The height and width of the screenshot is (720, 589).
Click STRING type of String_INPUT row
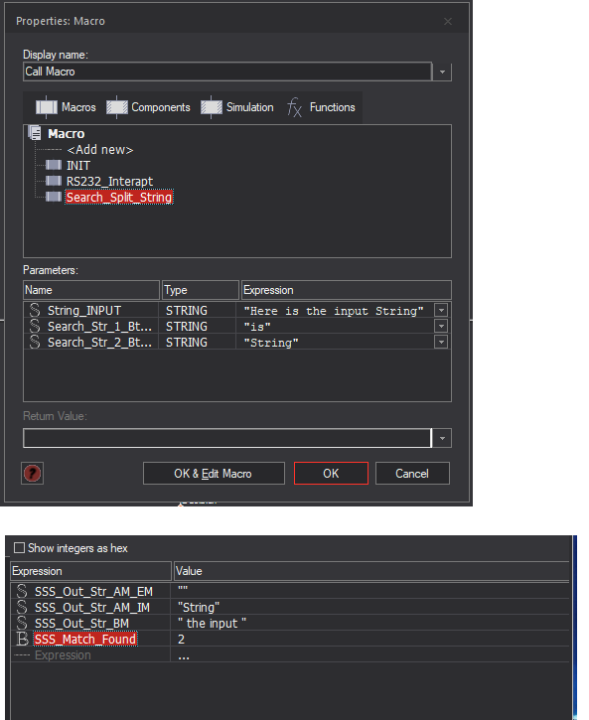click(187, 311)
